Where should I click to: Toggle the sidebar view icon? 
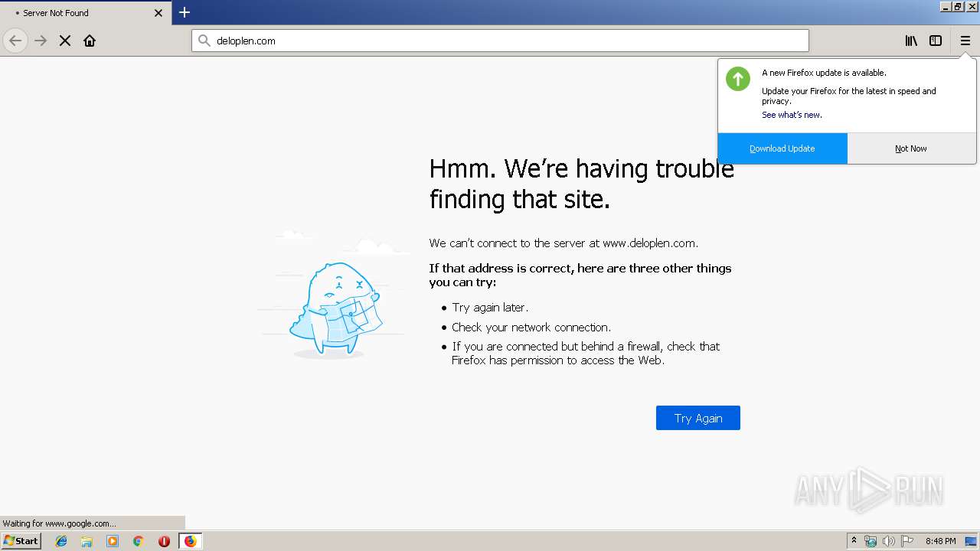(936, 41)
